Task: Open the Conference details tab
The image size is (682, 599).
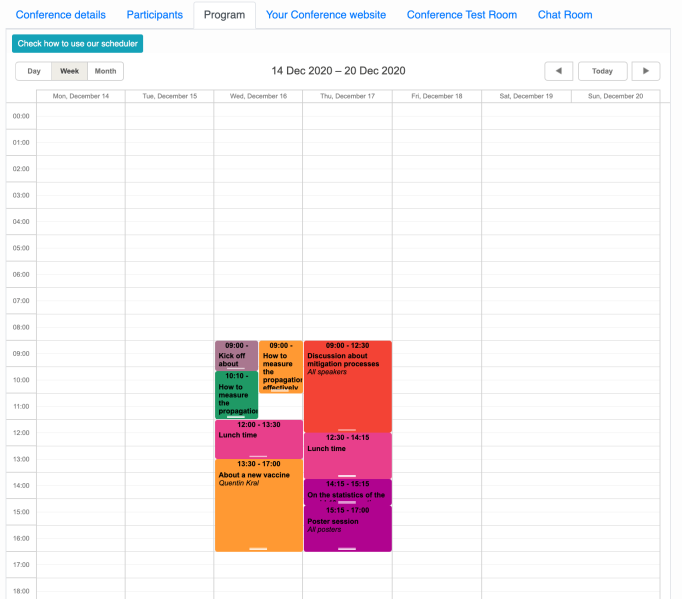Action: (x=60, y=15)
